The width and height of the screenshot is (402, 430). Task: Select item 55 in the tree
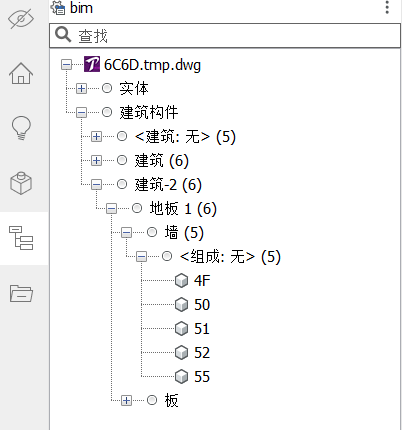tap(202, 377)
